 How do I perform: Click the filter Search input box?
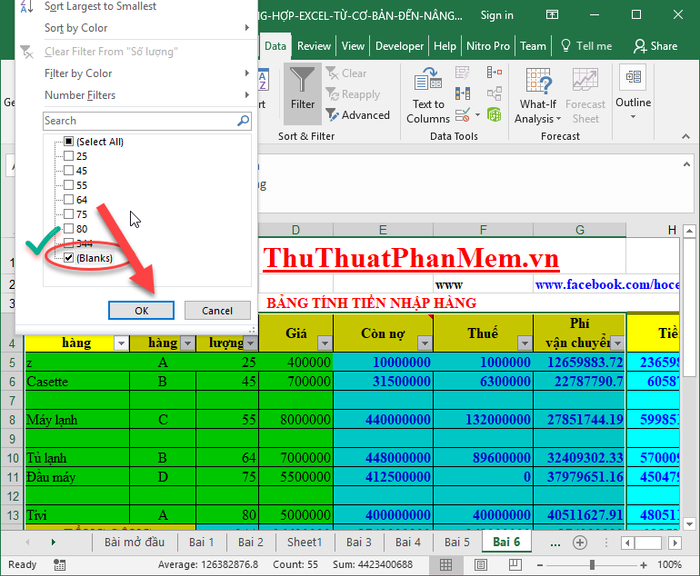point(140,121)
